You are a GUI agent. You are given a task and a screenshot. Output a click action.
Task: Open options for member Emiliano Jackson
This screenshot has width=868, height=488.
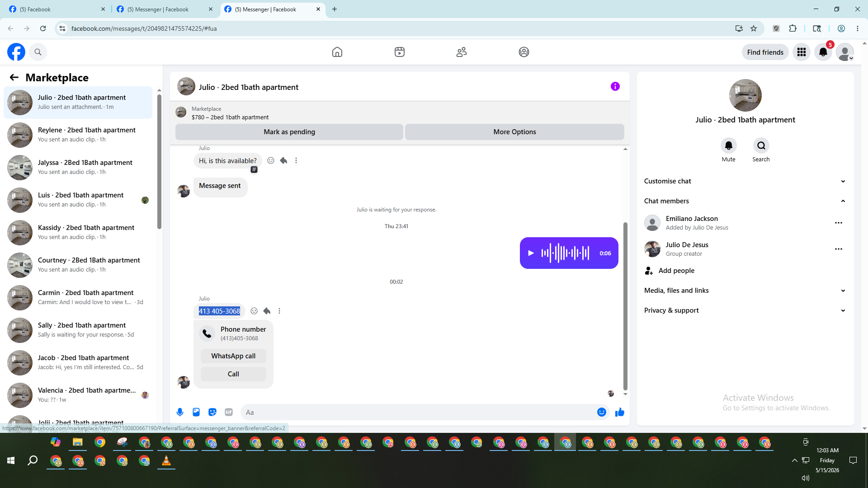839,223
